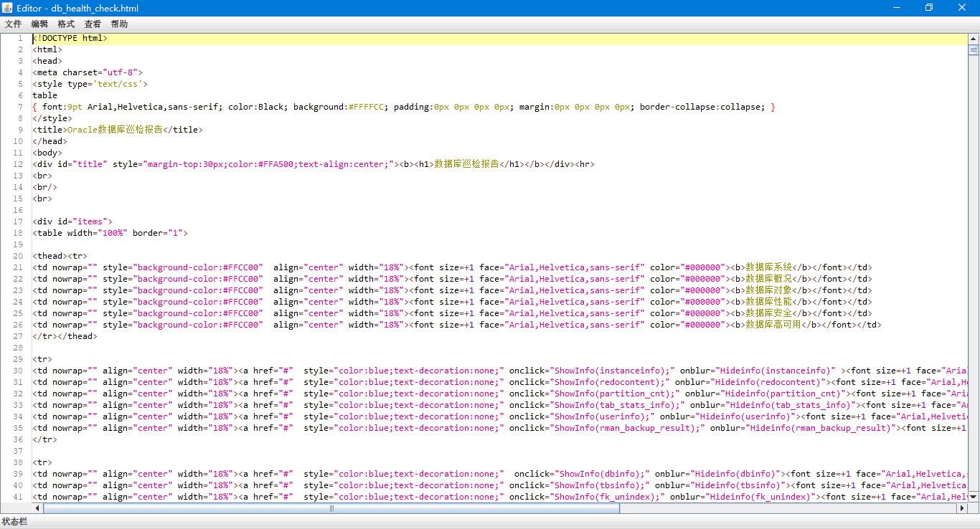Click the 数据库系统 header cell text
Image resolution: width=980 pixels, height=529 pixels.
768,267
